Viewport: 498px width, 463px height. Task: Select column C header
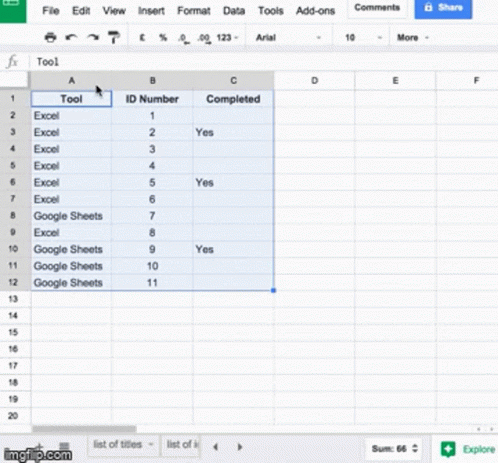tap(233, 81)
